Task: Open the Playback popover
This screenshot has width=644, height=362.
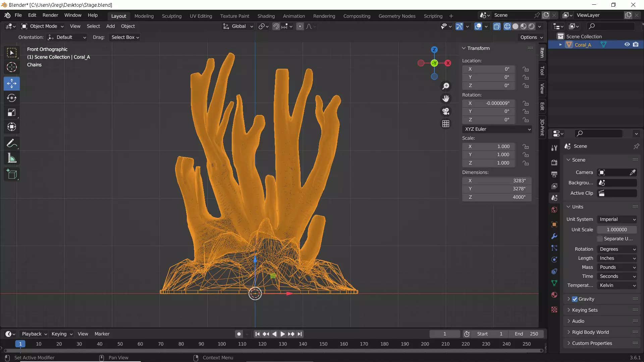Action: coord(34,334)
